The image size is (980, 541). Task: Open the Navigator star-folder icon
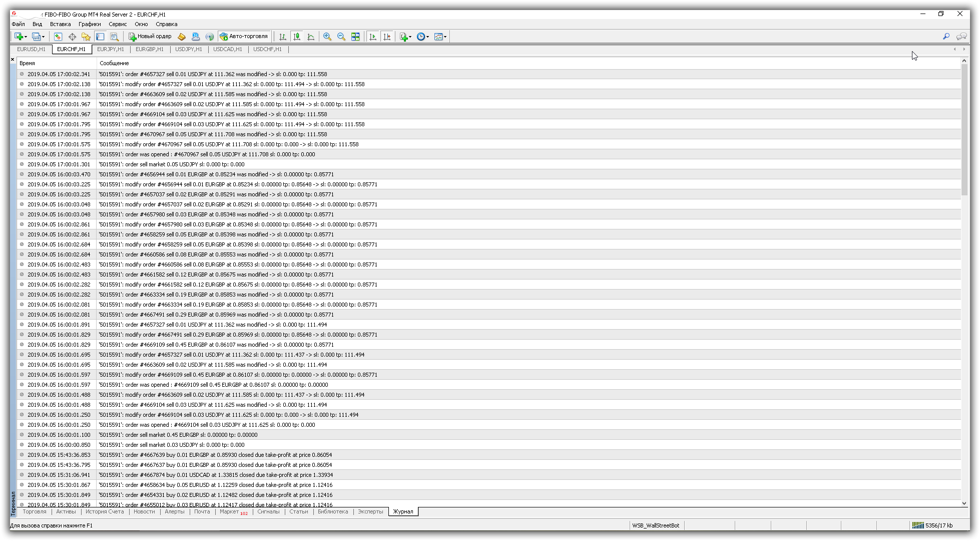point(86,37)
